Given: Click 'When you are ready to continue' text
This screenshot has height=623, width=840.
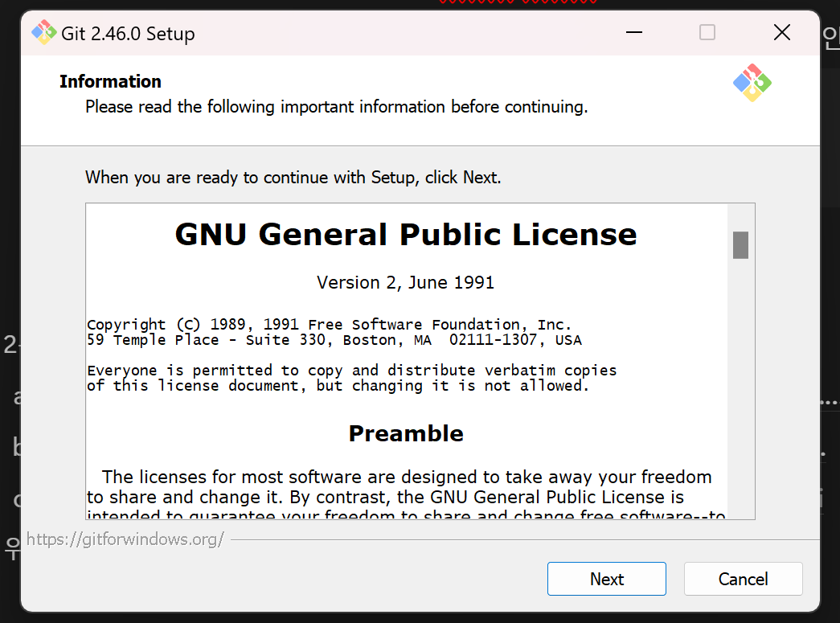Looking at the screenshot, I should click(293, 178).
